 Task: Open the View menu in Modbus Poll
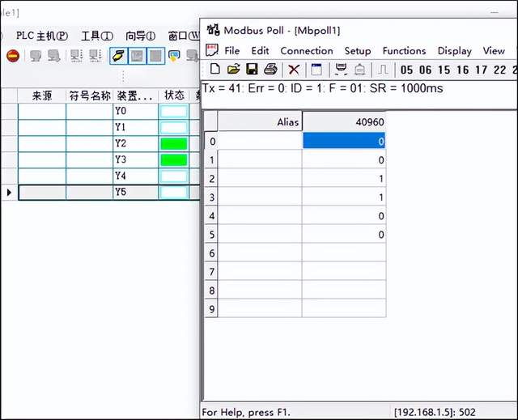[494, 50]
